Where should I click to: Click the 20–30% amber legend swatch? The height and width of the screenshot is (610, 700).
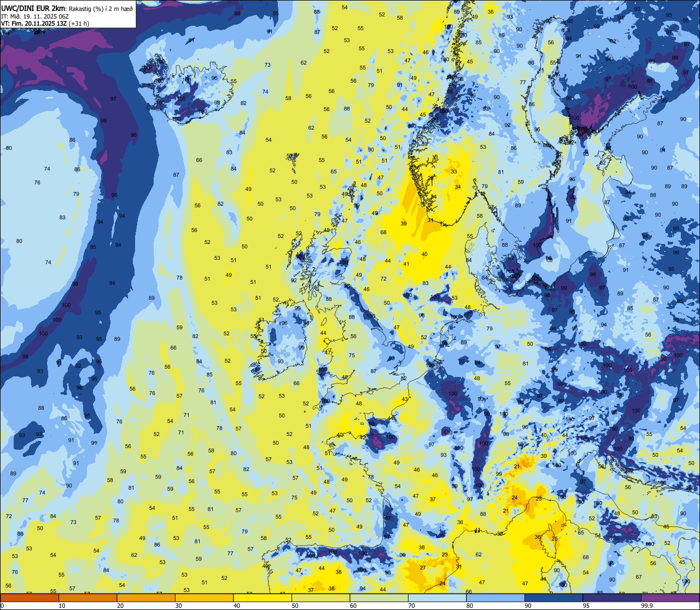tap(146, 597)
